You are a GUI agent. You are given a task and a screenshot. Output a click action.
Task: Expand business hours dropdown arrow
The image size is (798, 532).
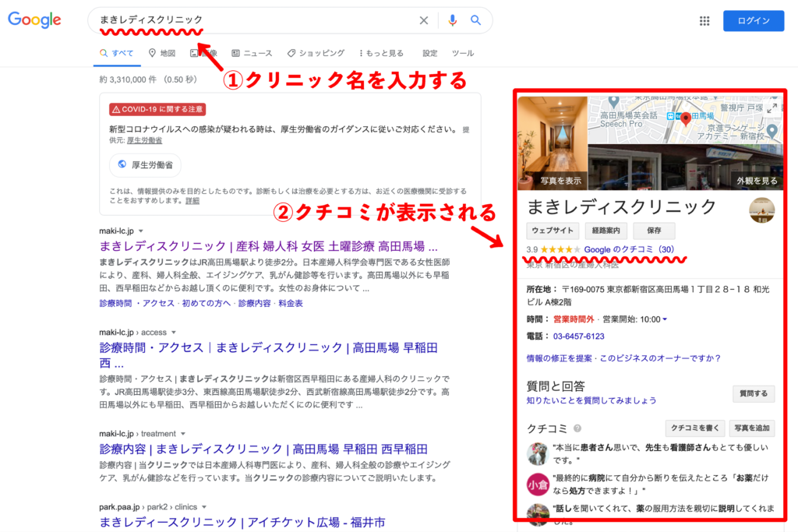click(x=665, y=319)
